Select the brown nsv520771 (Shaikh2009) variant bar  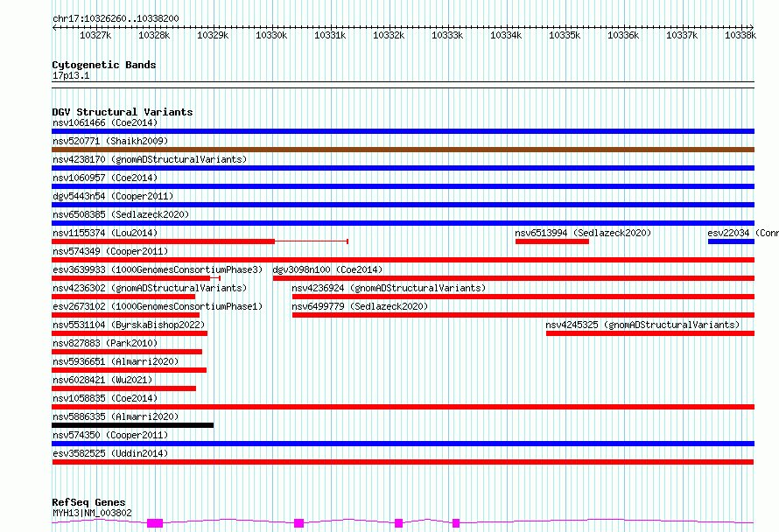(x=403, y=150)
